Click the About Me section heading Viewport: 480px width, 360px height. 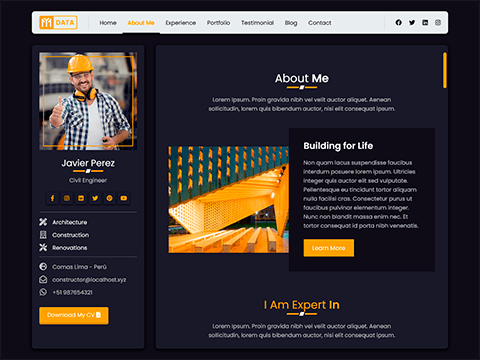pos(302,78)
